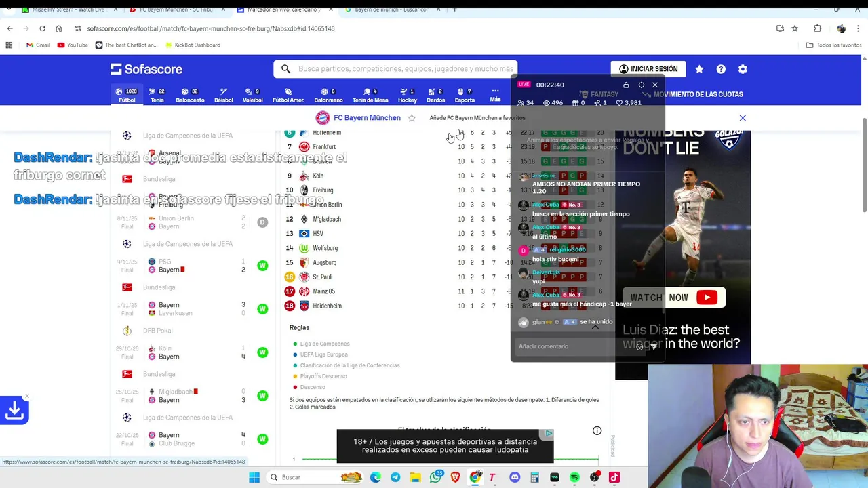This screenshot has height=488, width=868.
Task: Open the Köln vs Bayern match result
Action: [x=193, y=352]
